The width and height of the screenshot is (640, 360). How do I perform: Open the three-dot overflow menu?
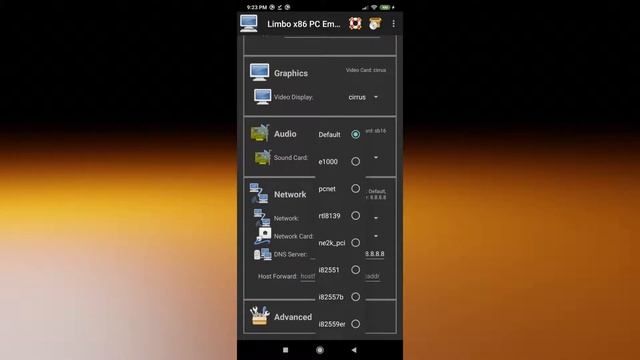tap(393, 24)
